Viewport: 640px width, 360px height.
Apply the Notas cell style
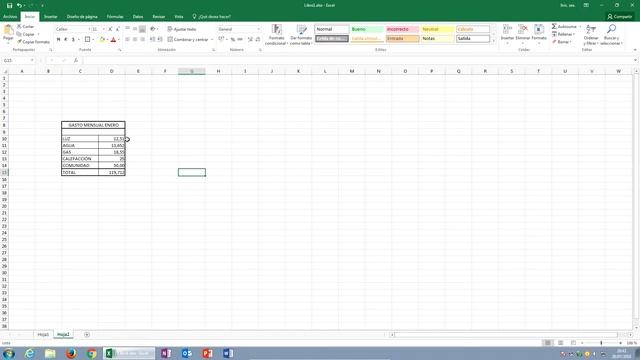pos(438,39)
